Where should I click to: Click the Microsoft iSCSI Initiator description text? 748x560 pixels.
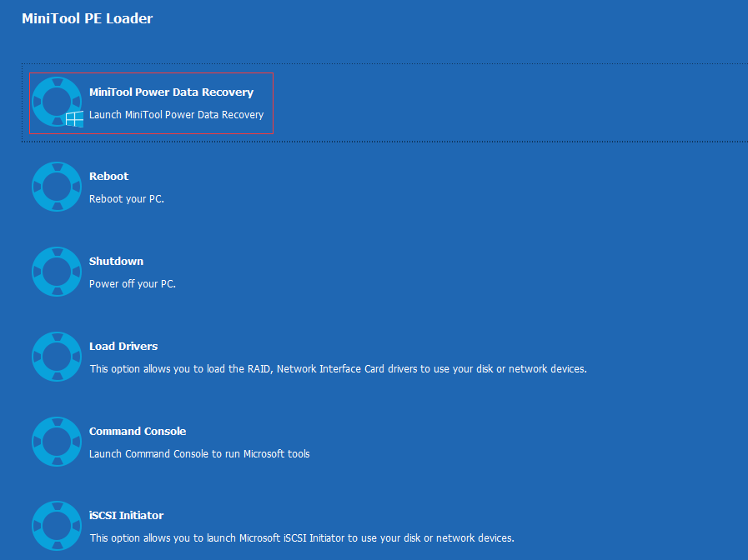(302, 538)
